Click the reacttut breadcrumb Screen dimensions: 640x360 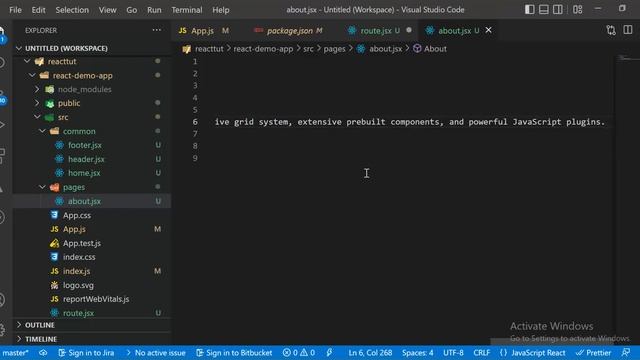tap(209, 49)
